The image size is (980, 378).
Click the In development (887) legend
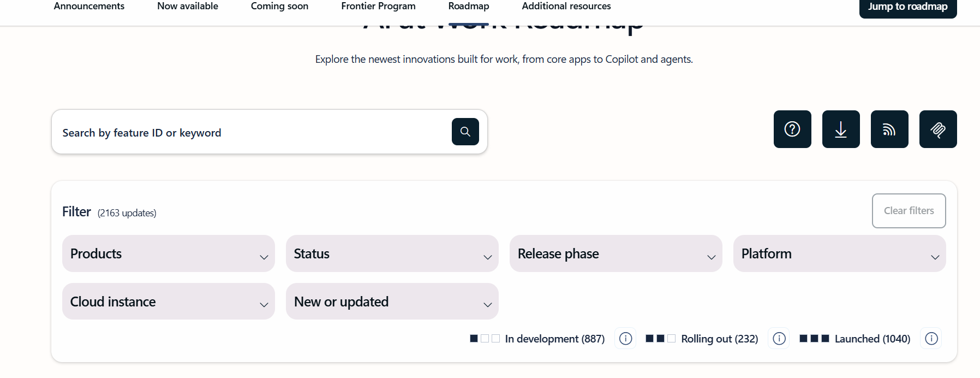pyautogui.click(x=537, y=339)
